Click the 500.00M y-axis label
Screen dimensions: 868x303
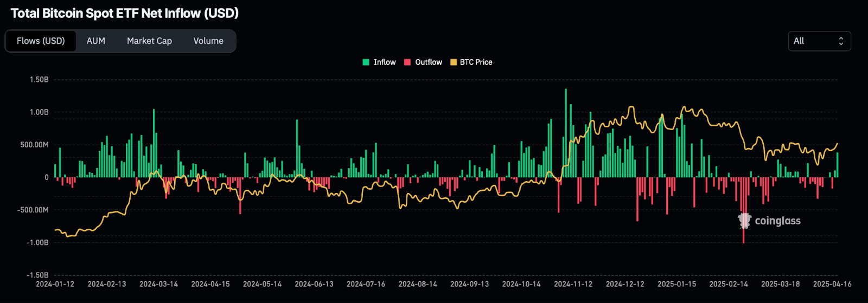(35, 145)
